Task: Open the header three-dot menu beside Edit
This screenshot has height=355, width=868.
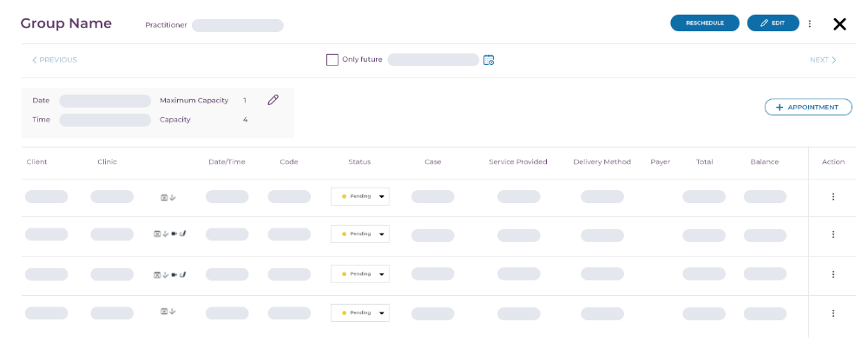Action: tap(809, 23)
